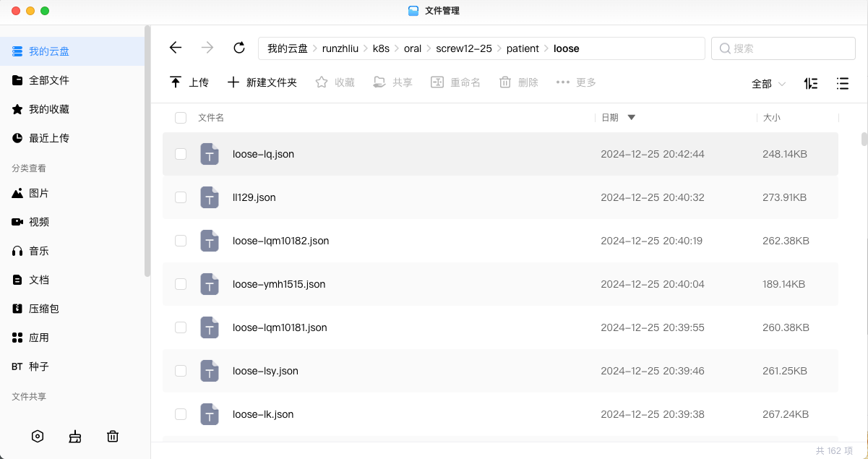Click the 文件管理 title bar app icon
The height and width of the screenshot is (459, 868).
click(413, 11)
